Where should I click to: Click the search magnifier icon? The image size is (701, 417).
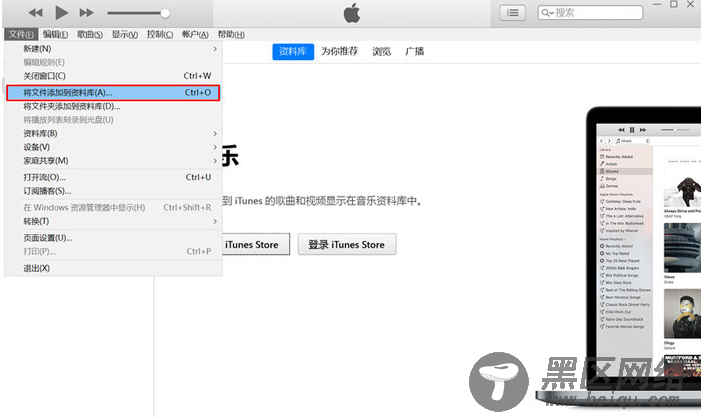[x=547, y=13]
